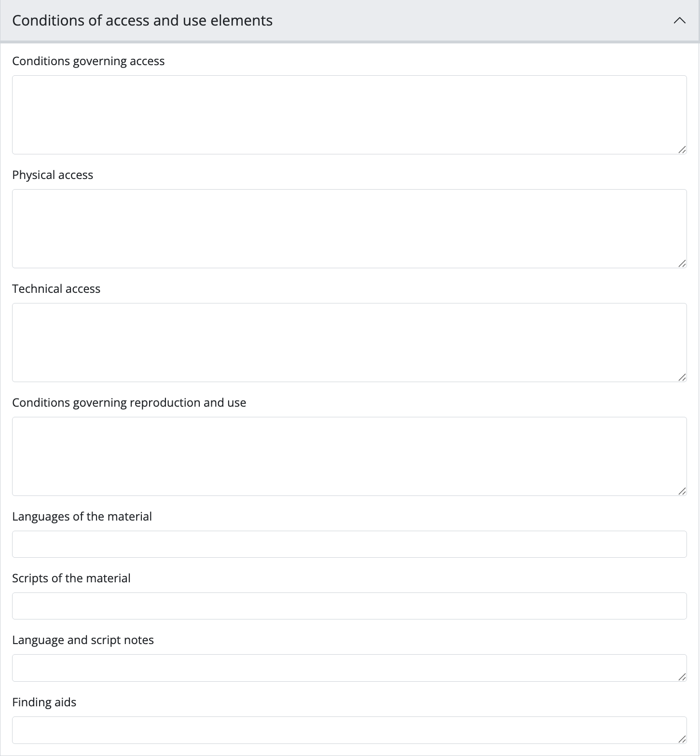Viewport: 700px width, 756px height.
Task: Focus the Physical access text area
Action: click(x=349, y=229)
